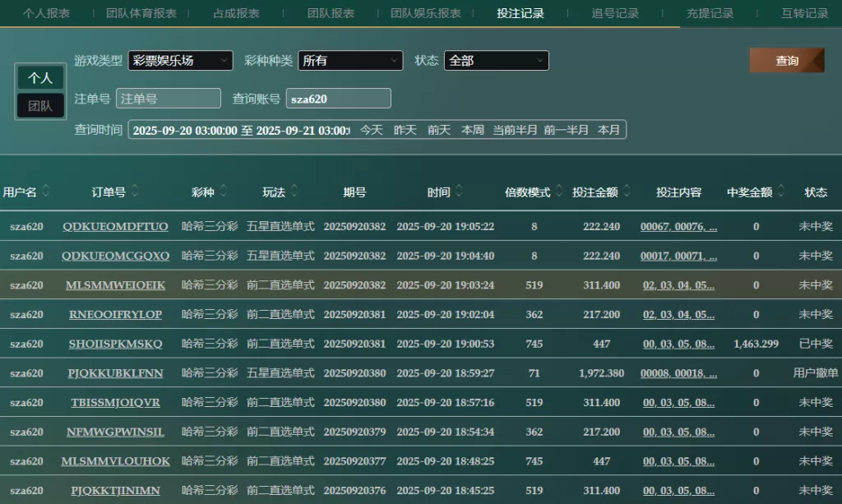Screen dimensions: 842x504
Task: Click the 玩法 column sort icon
Action: tap(294, 192)
